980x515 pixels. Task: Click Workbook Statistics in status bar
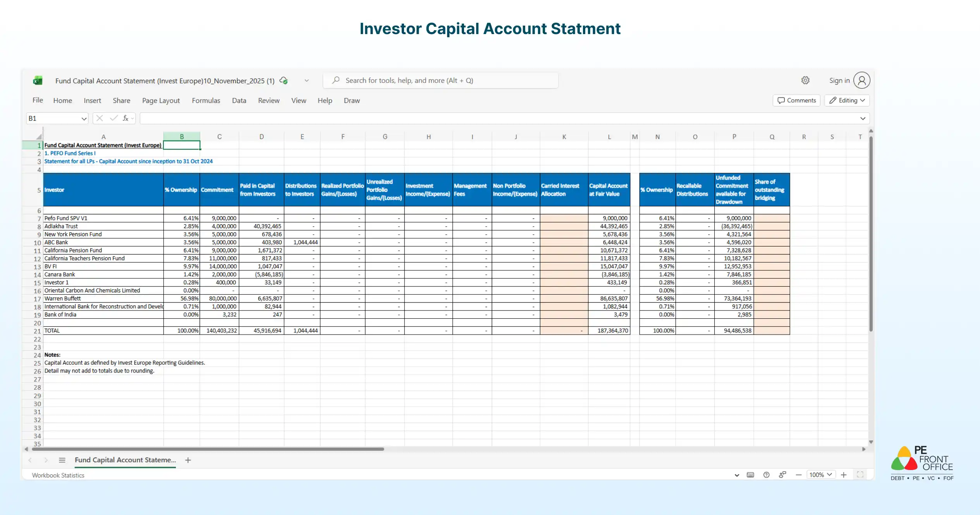pyautogui.click(x=58, y=475)
